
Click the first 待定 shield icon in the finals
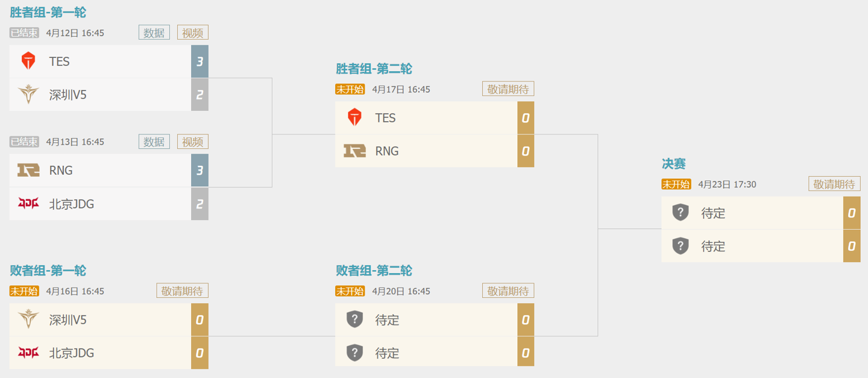(x=681, y=213)
